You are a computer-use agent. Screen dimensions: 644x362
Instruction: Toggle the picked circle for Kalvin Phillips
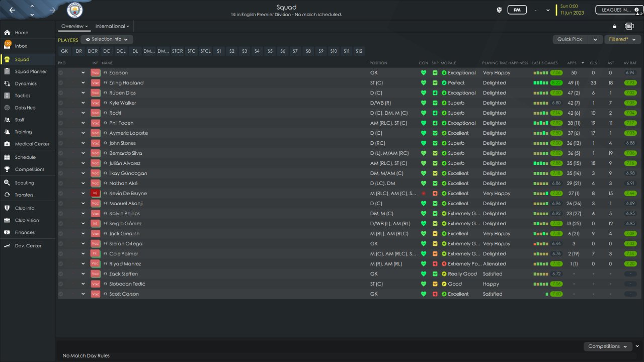click(x=61, y=214)
